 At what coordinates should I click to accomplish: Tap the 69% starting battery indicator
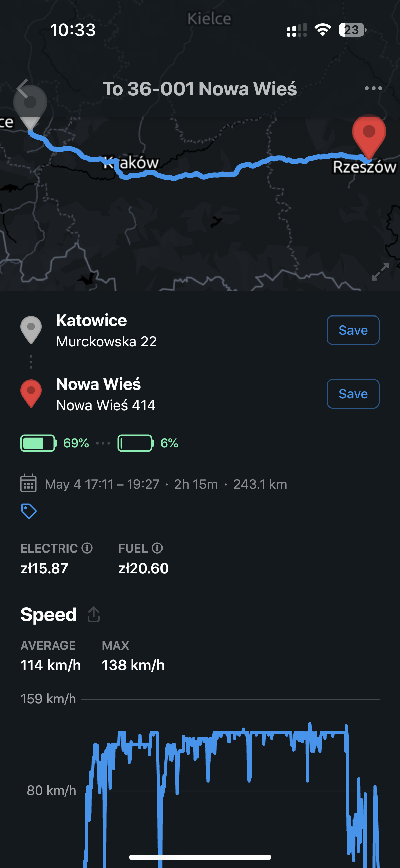pos(55,443)
